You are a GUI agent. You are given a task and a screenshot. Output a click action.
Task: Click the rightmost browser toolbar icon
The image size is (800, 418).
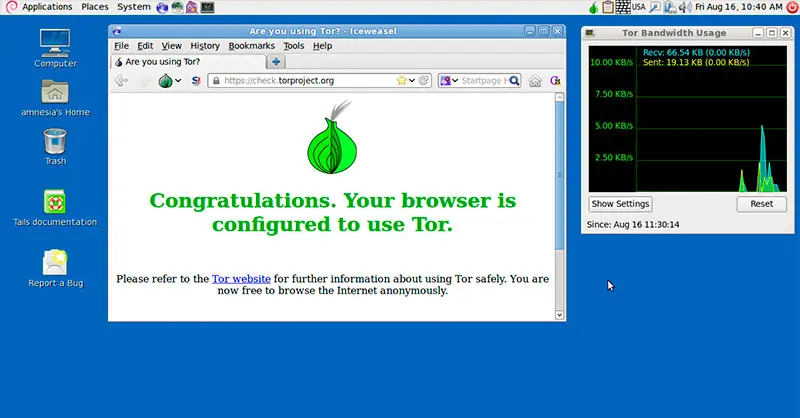click(555, 81)
